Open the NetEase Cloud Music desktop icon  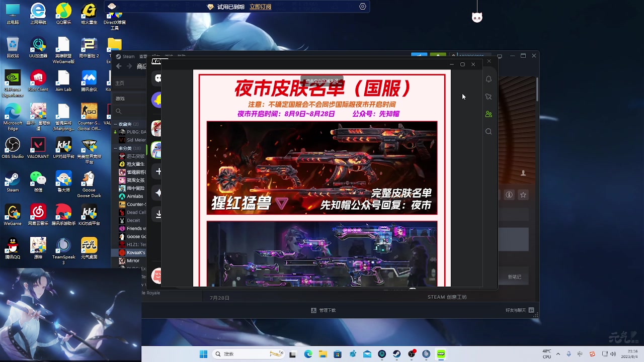[x=38, y=215]
